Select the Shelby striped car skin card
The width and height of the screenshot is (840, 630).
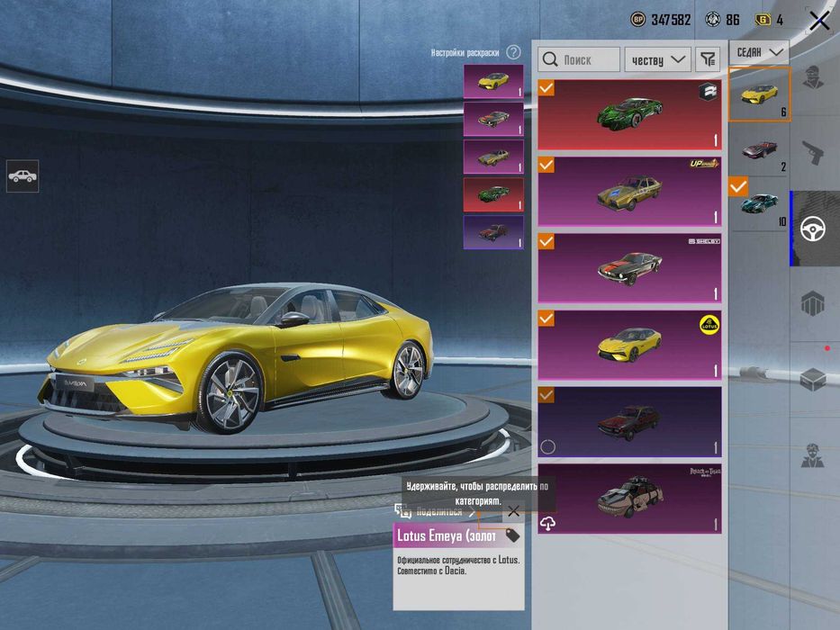pos(629,268)
